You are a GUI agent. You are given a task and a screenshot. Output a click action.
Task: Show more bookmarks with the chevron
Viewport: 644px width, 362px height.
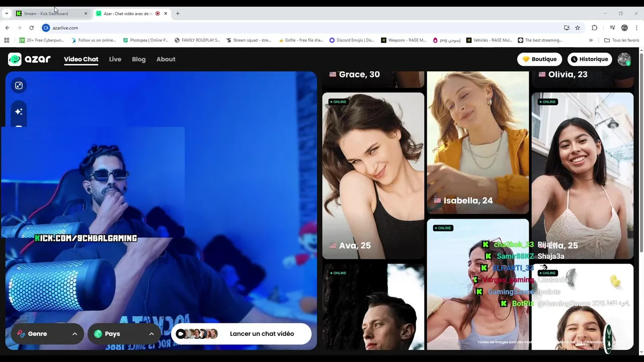click(591, 40)
